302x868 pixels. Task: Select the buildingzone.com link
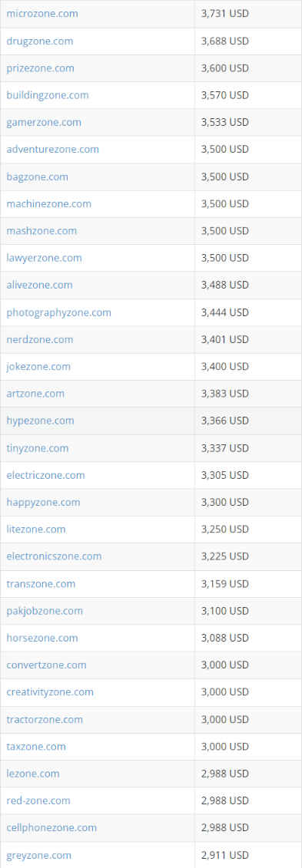point(48,95)
